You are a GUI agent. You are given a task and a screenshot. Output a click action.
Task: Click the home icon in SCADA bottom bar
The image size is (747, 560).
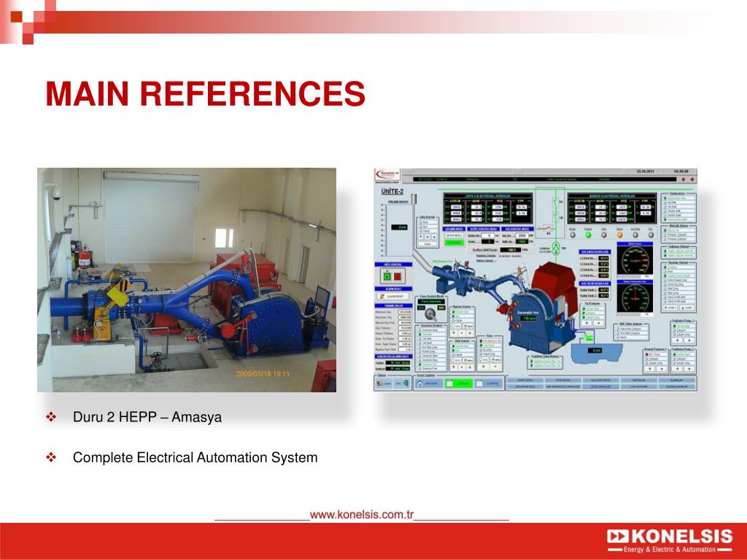(x=419, y=384)
